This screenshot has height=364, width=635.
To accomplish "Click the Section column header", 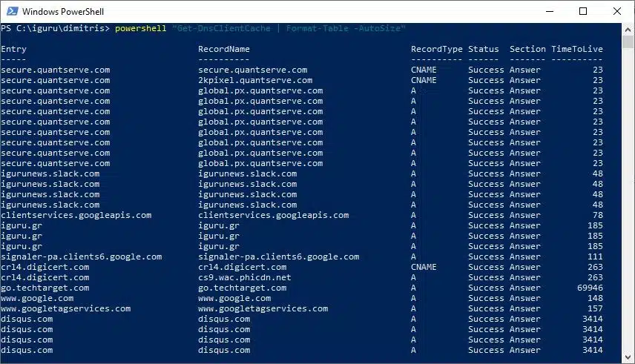I will point(527,49).
